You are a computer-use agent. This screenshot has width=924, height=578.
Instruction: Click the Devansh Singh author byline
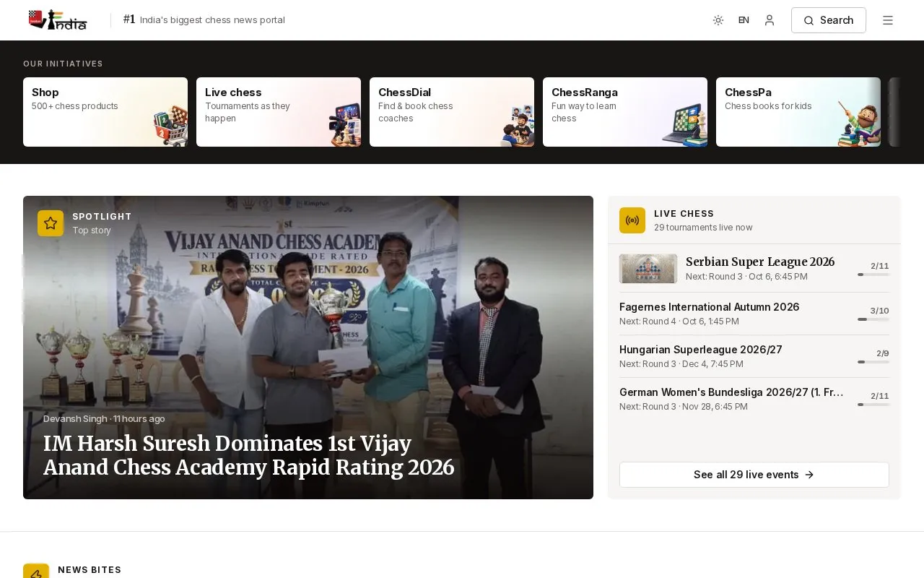point(75,419)
